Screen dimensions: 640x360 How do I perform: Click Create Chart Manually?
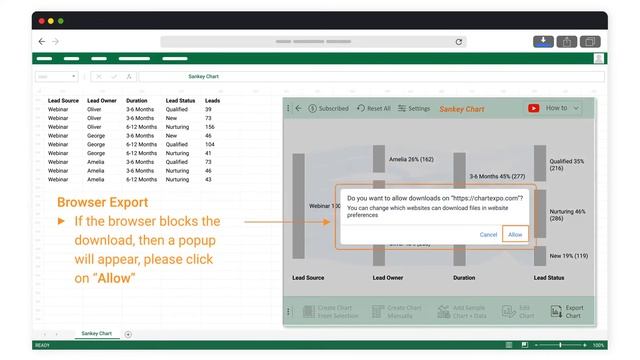[x=396, y=311]
